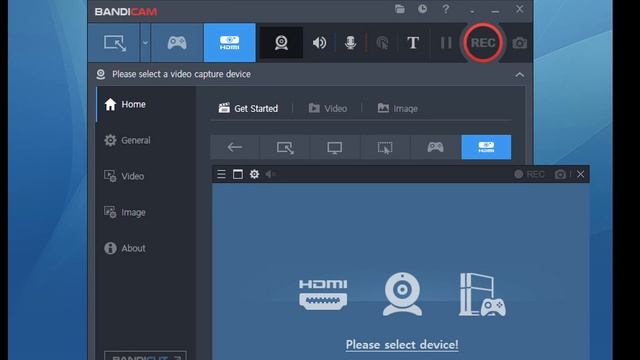This screenshot has width=640, height=360.
Task: Select screen recording mode in top toolbar
Action: 115,43
